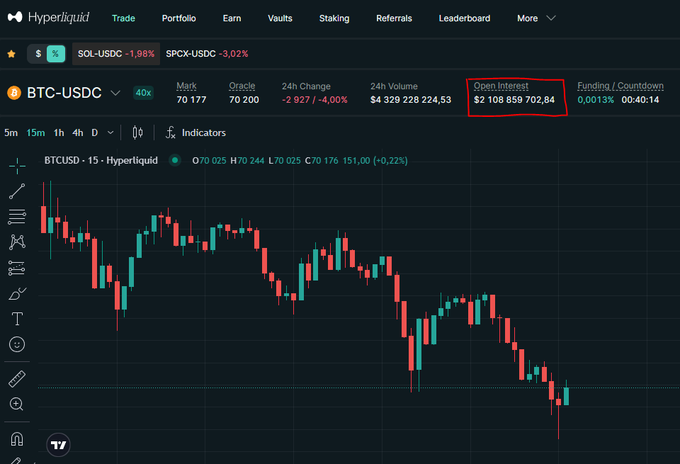
Task: Click the open interest value $2 108 859 702,84
Action: (514, 100)
